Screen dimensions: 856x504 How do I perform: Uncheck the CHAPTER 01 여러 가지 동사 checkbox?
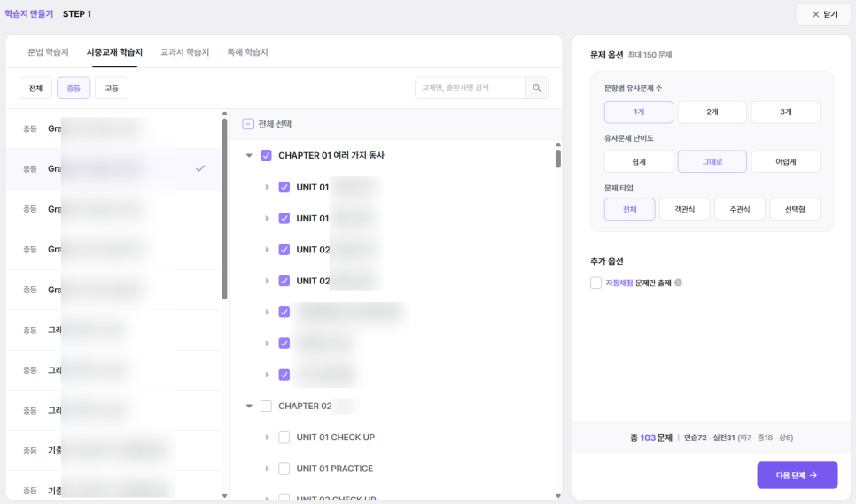[266, 156]
